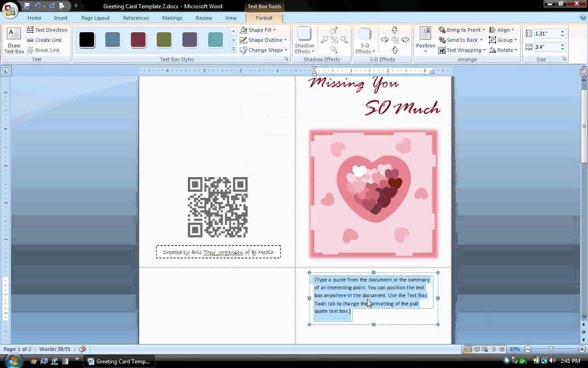This screenshot has width=588, height=368.
Task: Open the View tab
Action: 231,18
